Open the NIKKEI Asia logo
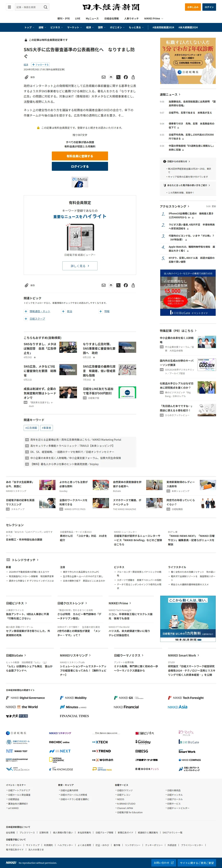The height and width of the screenshot is (868, 222). [x=177, y=707]
